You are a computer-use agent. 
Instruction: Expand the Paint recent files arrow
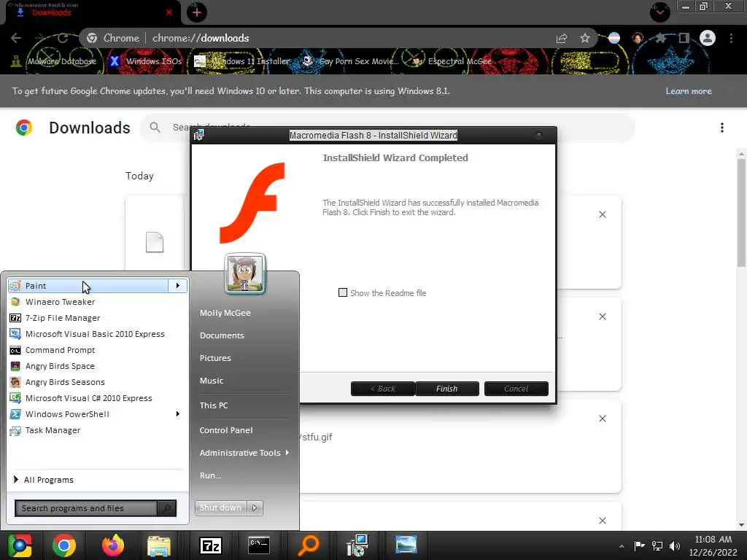[178, 286]
